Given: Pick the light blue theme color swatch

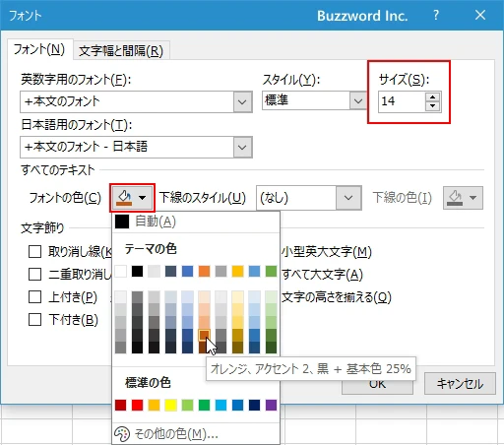Looking at the screenshot, I should click(x=254, y=272).
